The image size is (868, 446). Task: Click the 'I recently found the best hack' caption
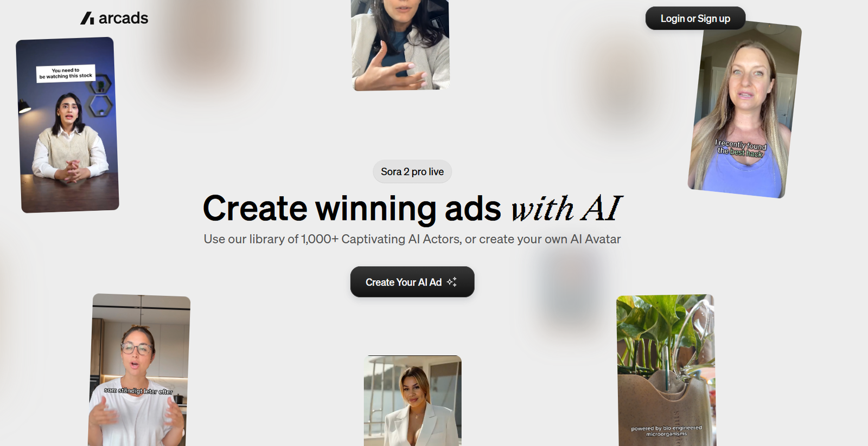point(741,148)
